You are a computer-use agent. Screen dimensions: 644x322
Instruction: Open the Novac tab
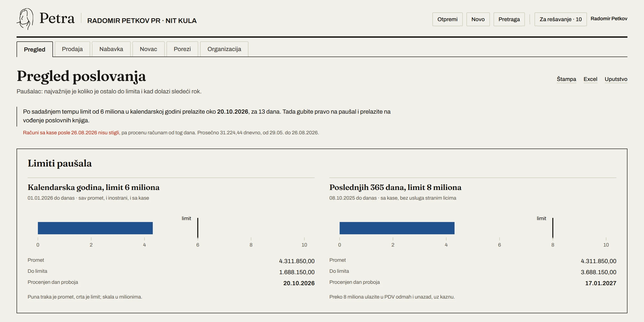[148, 49]
